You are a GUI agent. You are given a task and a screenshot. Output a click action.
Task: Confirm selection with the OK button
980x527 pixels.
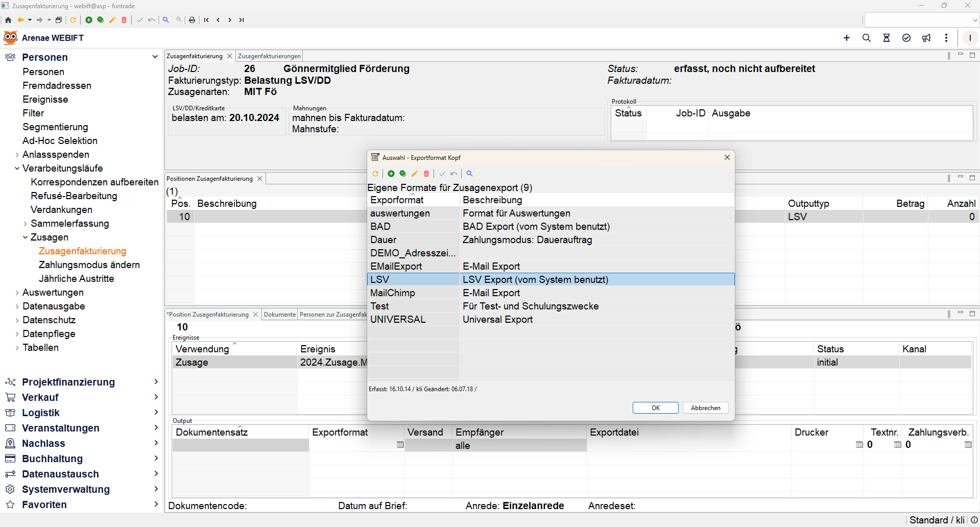tap(655, 408)
